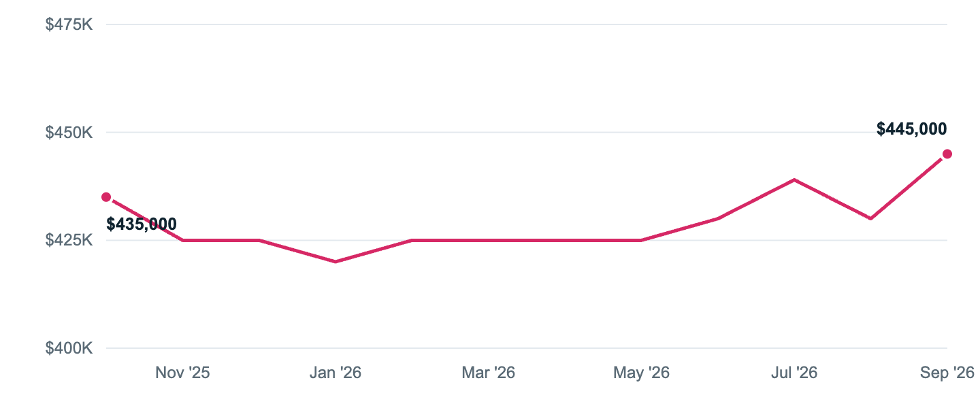Image resolution: width=980 pixels, height=408 pixels.
Task: Click the Nov '25 axis label
Action: (182, 373)
